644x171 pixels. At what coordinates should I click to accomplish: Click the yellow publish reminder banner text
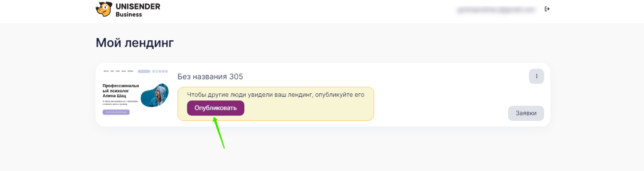pyautogui.click(x=276, y=95)
